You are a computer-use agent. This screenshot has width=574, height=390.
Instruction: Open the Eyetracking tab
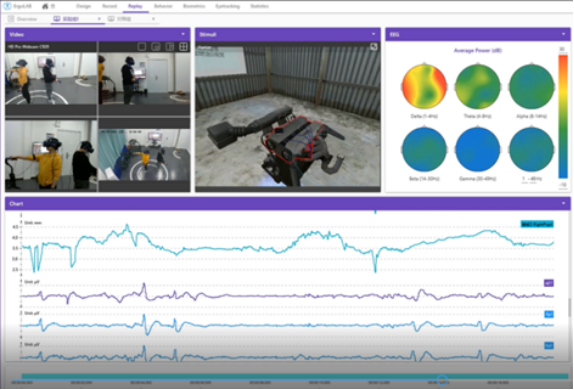(x=227, y=6)
